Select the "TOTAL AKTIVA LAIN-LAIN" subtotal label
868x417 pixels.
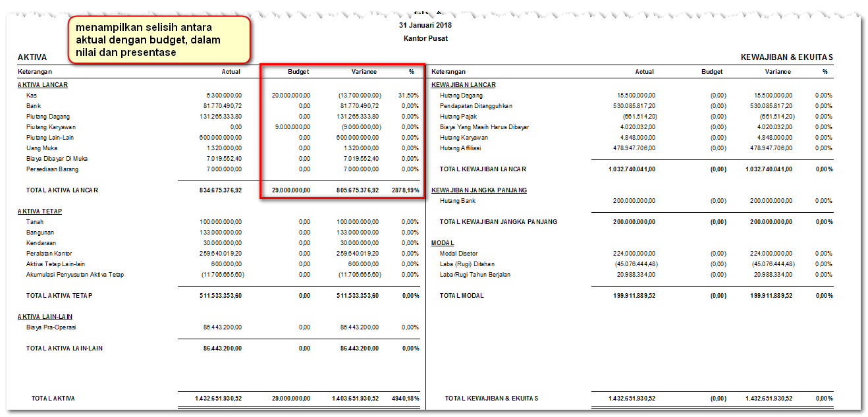click(65, 348)
